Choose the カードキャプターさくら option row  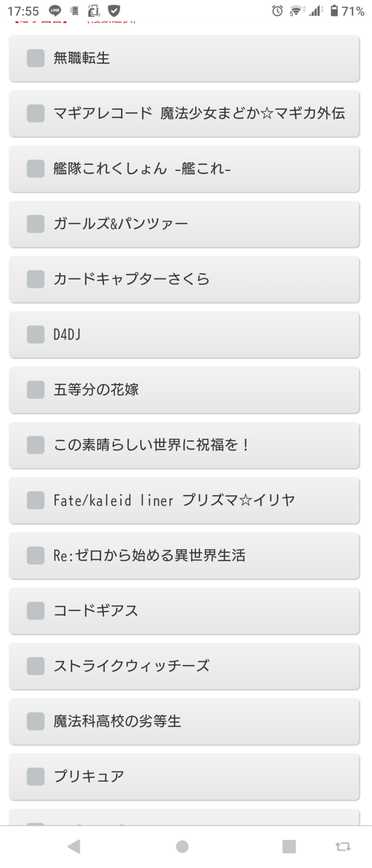coord(184,279)
